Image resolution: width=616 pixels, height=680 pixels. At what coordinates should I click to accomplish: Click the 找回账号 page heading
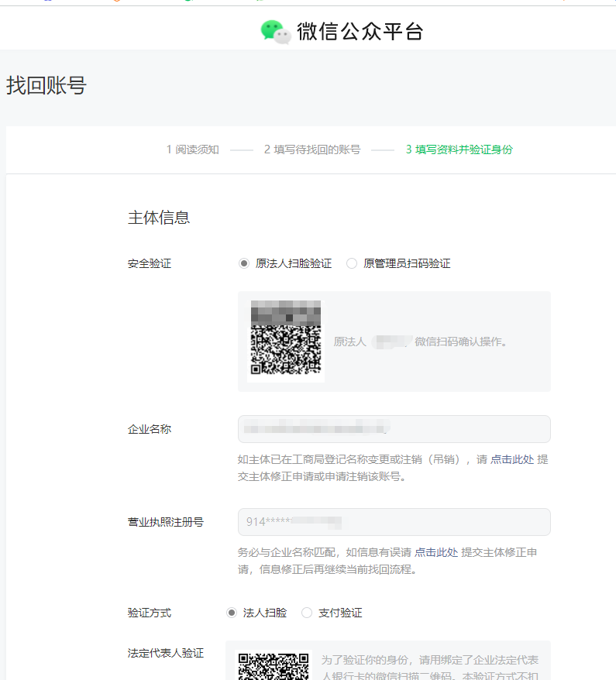[46, 85]
